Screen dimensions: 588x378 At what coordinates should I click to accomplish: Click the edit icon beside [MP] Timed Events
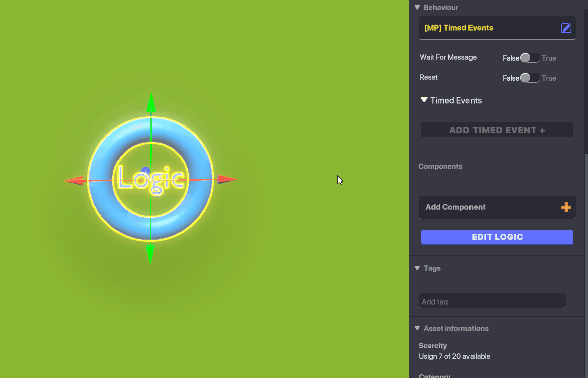point(566,28)
